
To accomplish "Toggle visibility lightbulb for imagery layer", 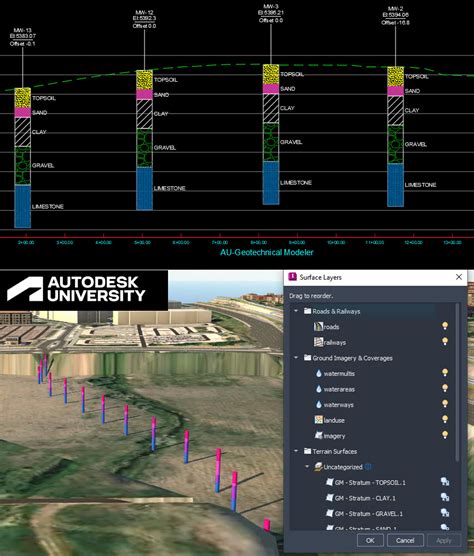I will tap(445, 435).
